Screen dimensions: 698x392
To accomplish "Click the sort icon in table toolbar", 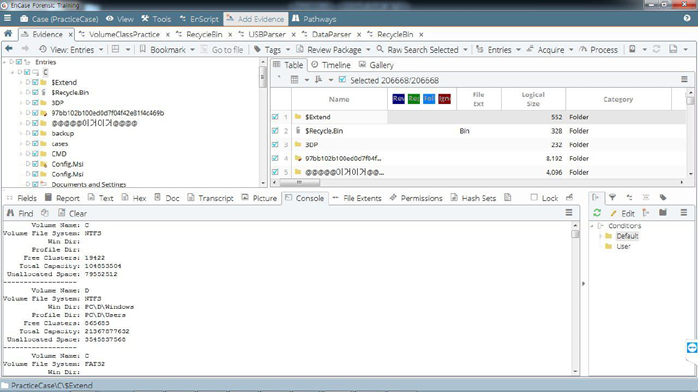I will (318, 80).
